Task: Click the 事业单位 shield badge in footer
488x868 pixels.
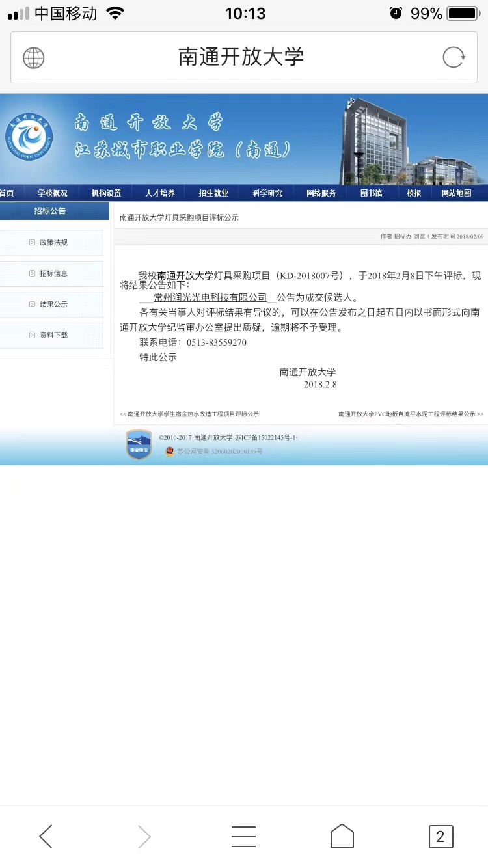Action: pyautogui.click(x=139, y=445)
